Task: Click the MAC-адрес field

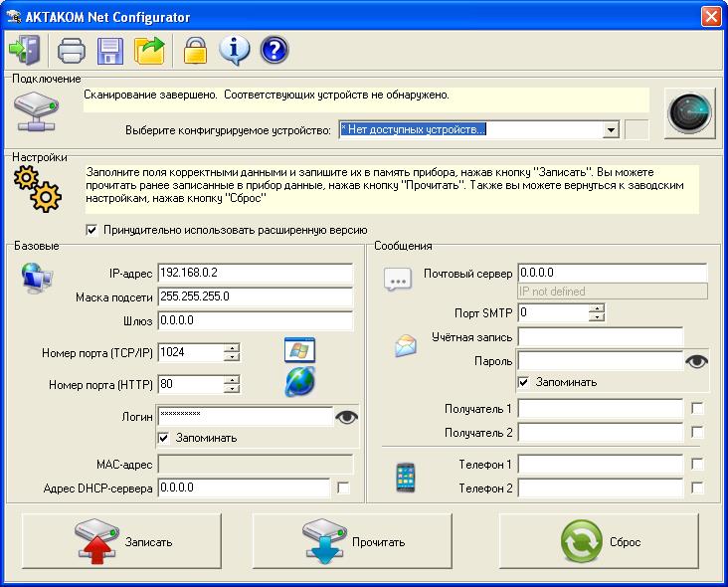Action: click(x=256, y=464)
